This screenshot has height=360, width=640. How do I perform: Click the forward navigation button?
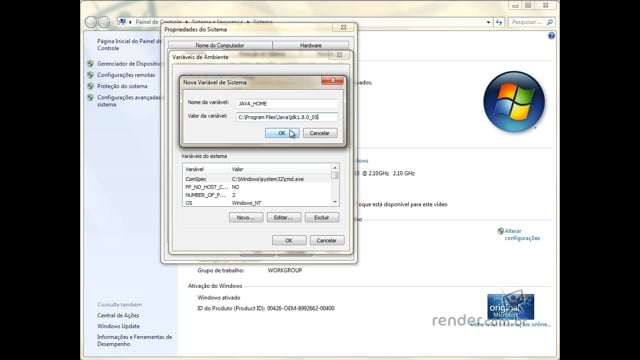(x=104, y=22)
